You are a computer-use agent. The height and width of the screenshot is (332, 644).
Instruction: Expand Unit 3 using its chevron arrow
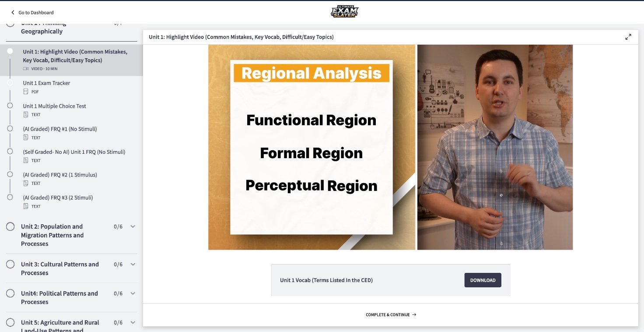click(133, 264)
